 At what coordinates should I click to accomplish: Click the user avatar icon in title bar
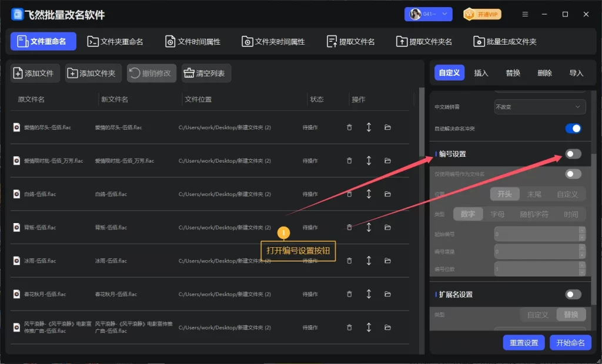[x=415, y=14]
